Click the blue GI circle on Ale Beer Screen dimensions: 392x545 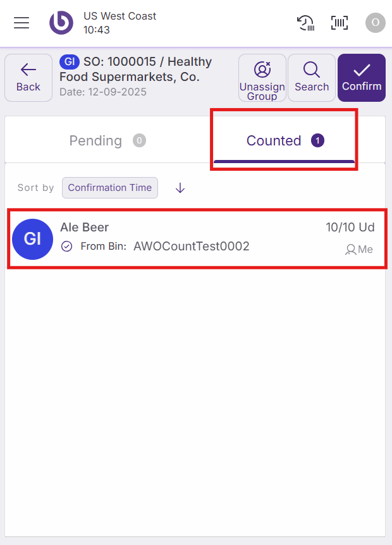32,239
